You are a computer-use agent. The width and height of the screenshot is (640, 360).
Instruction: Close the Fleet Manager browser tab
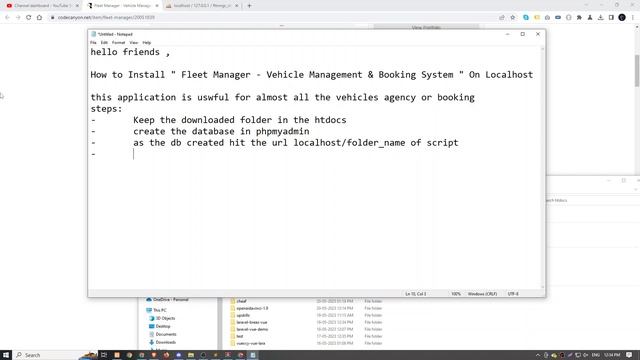click(157, 6)
